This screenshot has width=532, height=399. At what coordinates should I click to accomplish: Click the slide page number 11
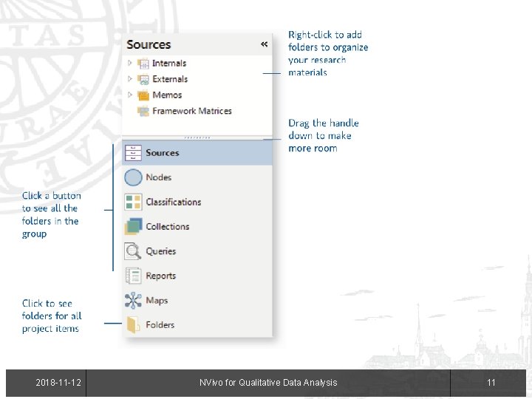[x=491, y=383]
